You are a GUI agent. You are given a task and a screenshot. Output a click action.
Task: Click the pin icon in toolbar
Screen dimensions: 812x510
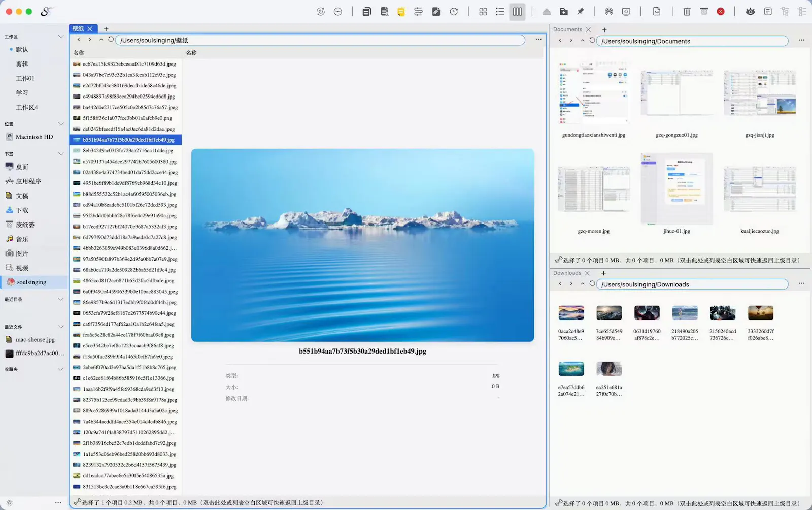581,11
